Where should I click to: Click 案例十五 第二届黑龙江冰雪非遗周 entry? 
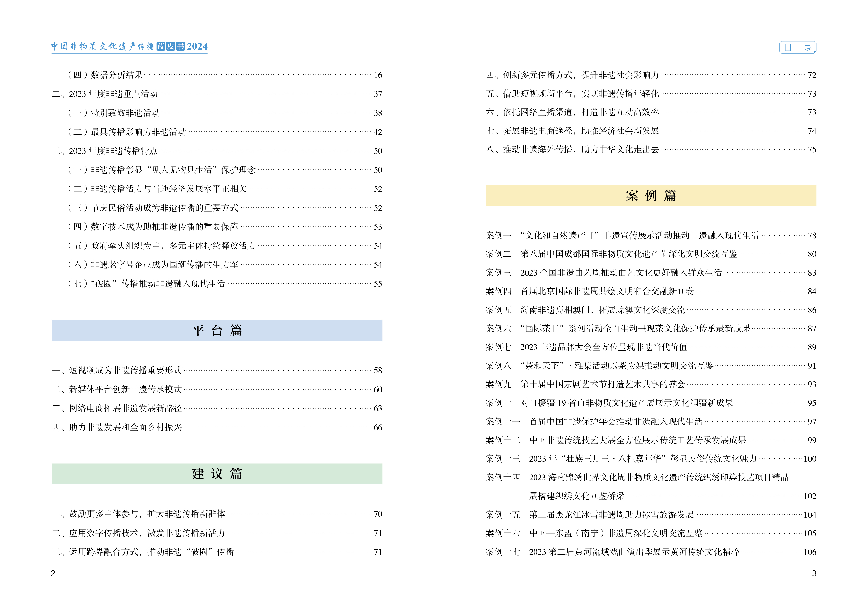click(651, 515)
